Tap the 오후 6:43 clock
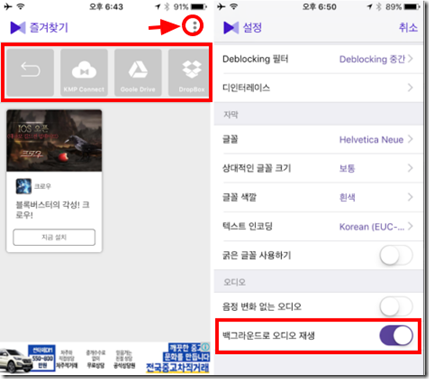Image resolution: width=429 pixels, height=379 pixels. pyautogui.click(x=106, y=7)
